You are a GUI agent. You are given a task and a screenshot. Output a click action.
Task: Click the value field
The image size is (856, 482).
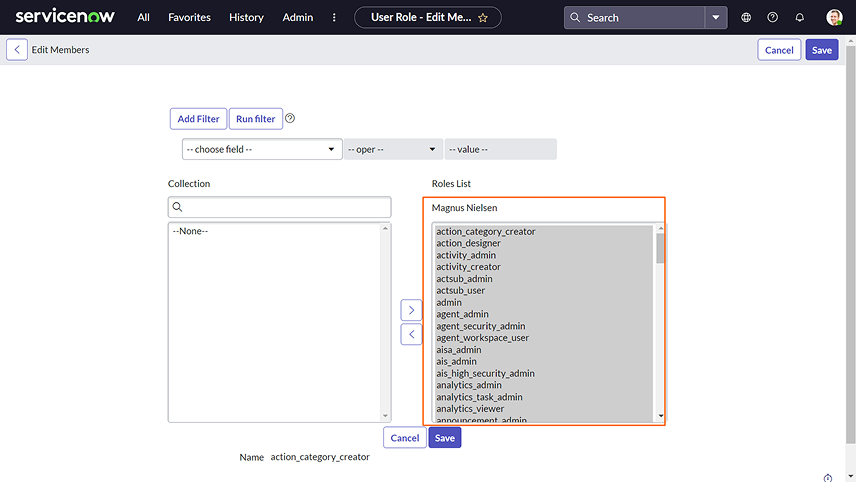[501, 149]
